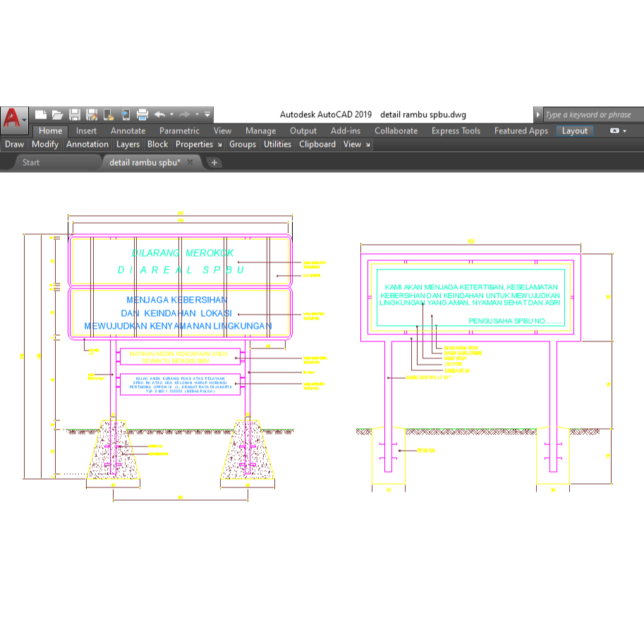This screenshot has height=644, width=644.
Task: Click the Redo arrow icon
Action: click(185, 114)
